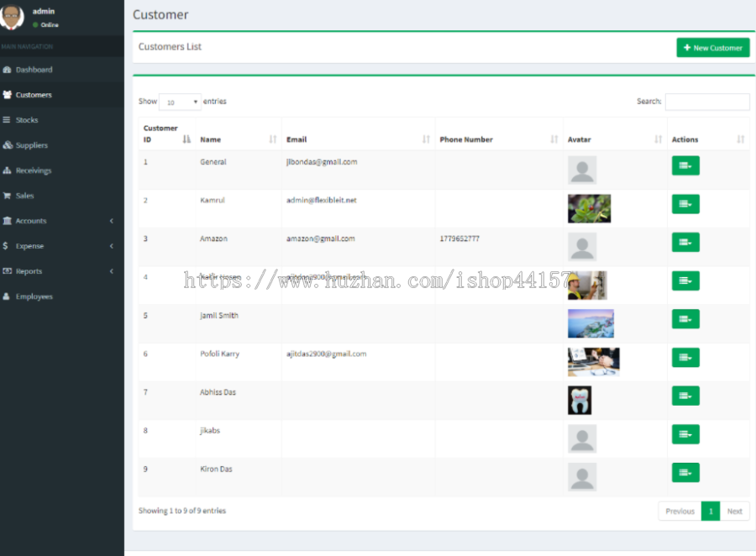Click the admin profile avatar picture
756x556 pixels.
[x=12, y=16]
